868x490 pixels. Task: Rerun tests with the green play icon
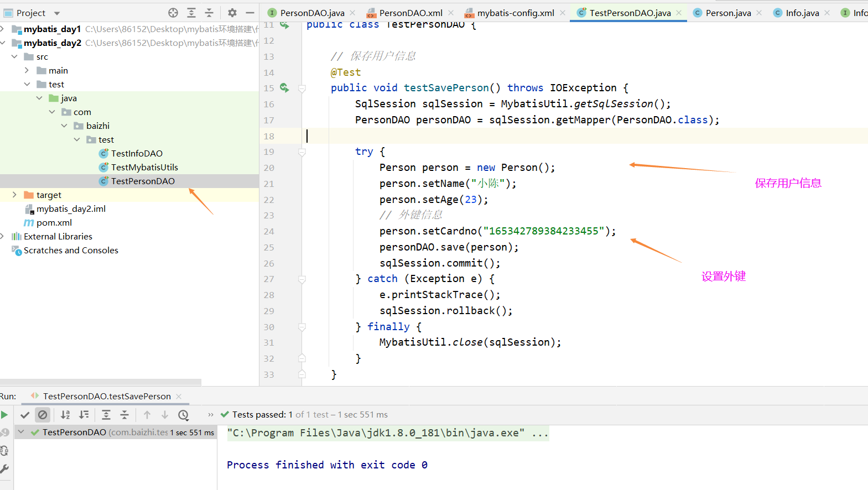pos(4,415)
